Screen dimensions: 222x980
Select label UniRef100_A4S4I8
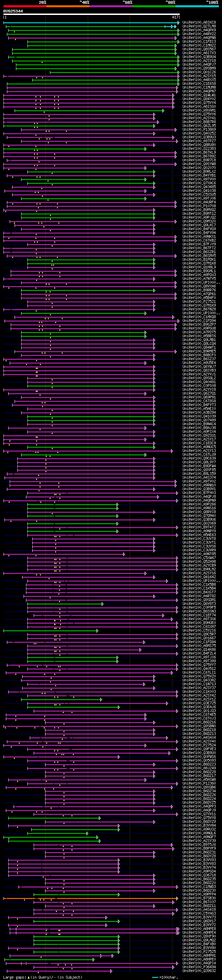[199, 910]
